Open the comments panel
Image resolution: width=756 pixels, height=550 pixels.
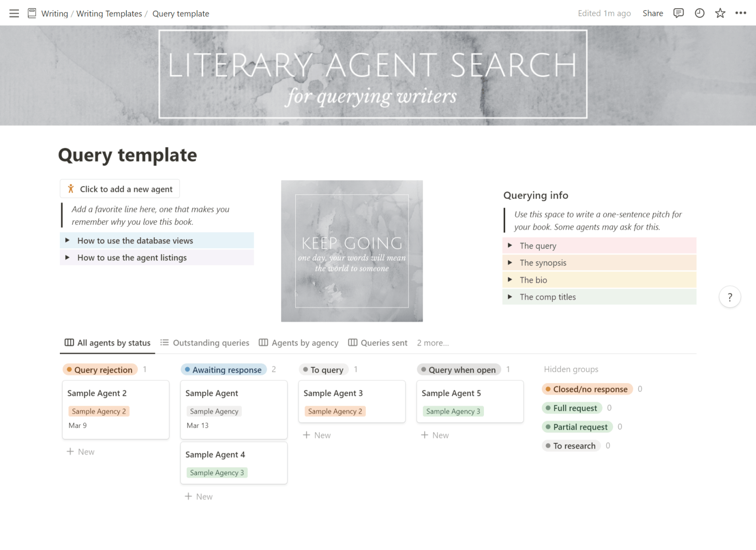(x=678, y=13)
